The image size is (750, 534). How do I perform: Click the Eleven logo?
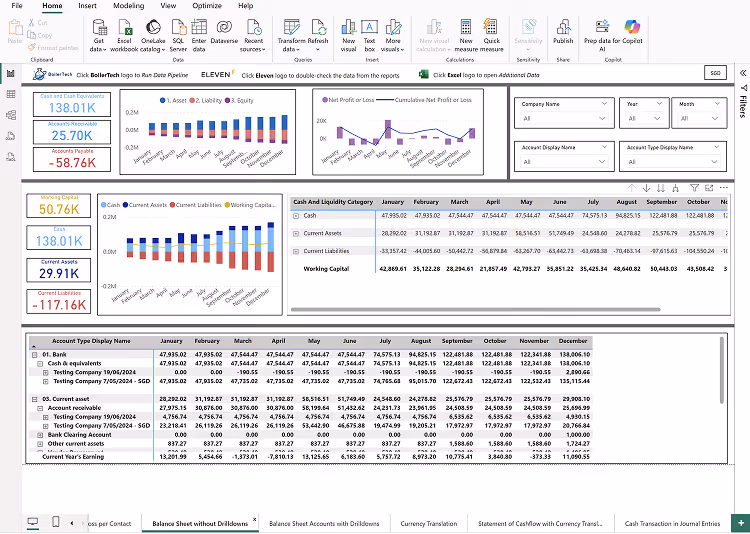click(x=218, y=74)
